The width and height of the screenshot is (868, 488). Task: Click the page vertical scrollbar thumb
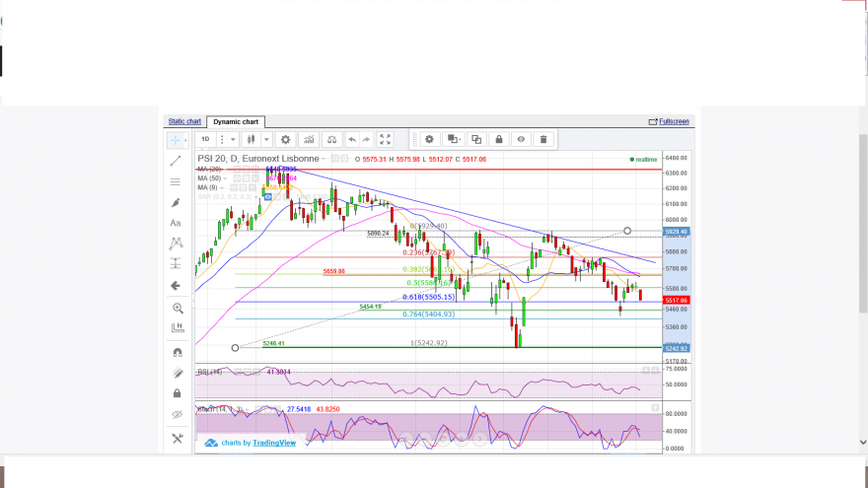pyautogui.click(x=863, y=223)
